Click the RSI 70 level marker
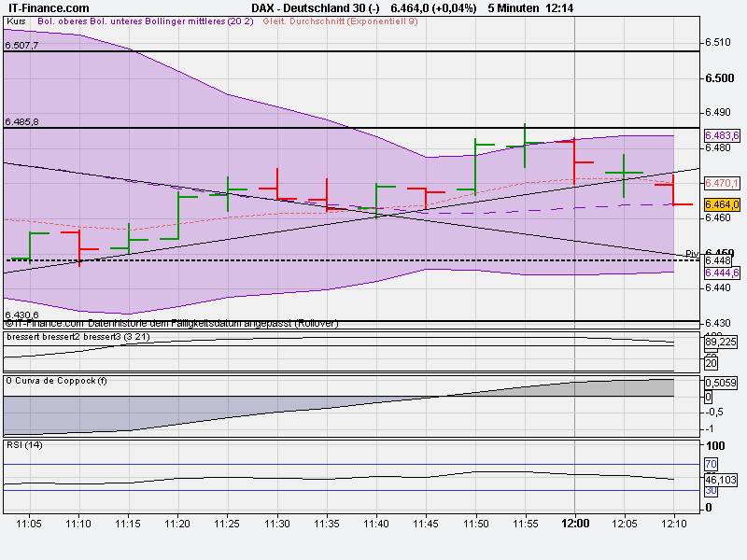The height and width of the screenshot is (560, 747). tap(712, 464)
